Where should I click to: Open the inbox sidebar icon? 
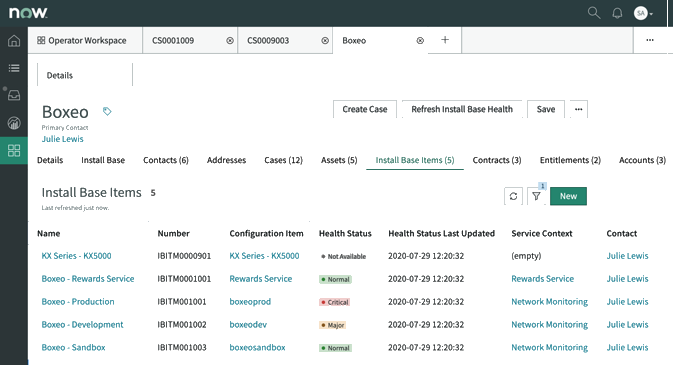[14, 95]
